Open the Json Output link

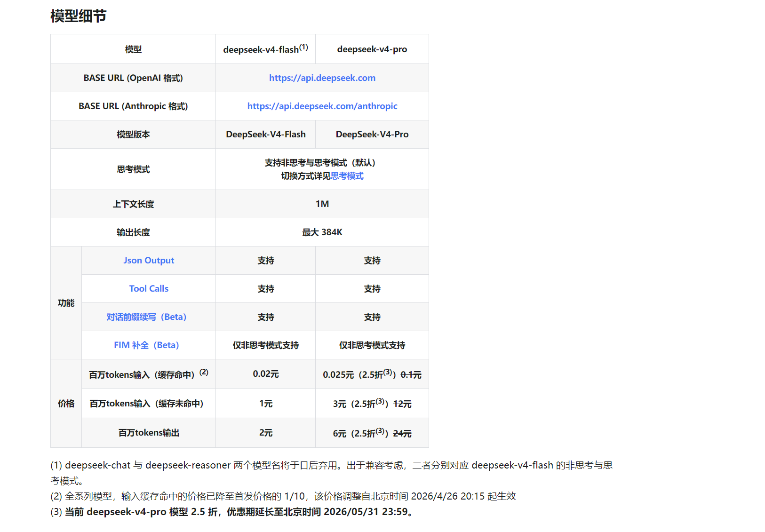149,261
